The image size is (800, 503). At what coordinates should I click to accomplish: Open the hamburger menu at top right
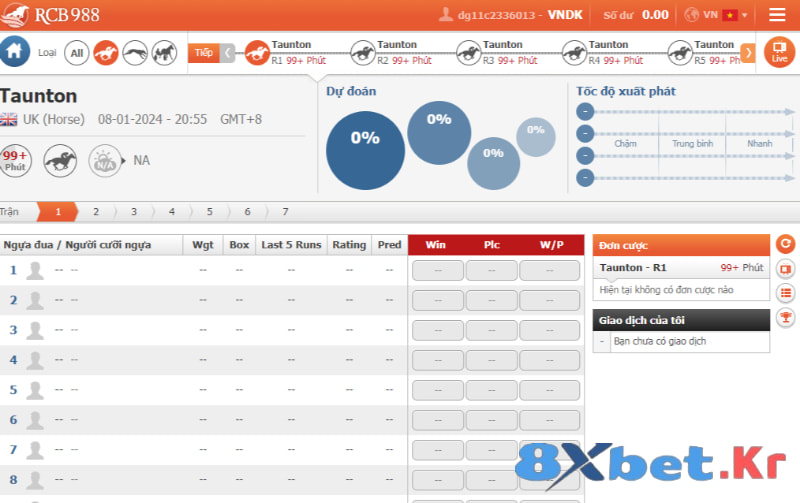[x=777, y=15]
